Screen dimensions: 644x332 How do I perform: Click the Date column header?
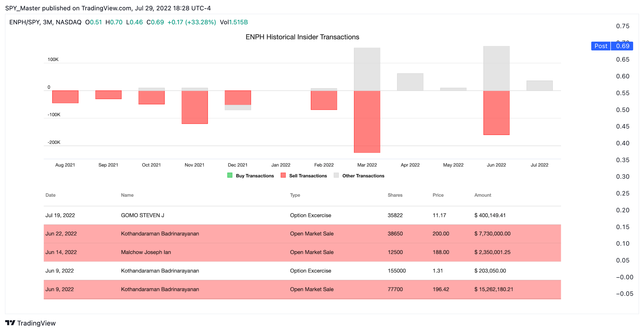point(50,195)
